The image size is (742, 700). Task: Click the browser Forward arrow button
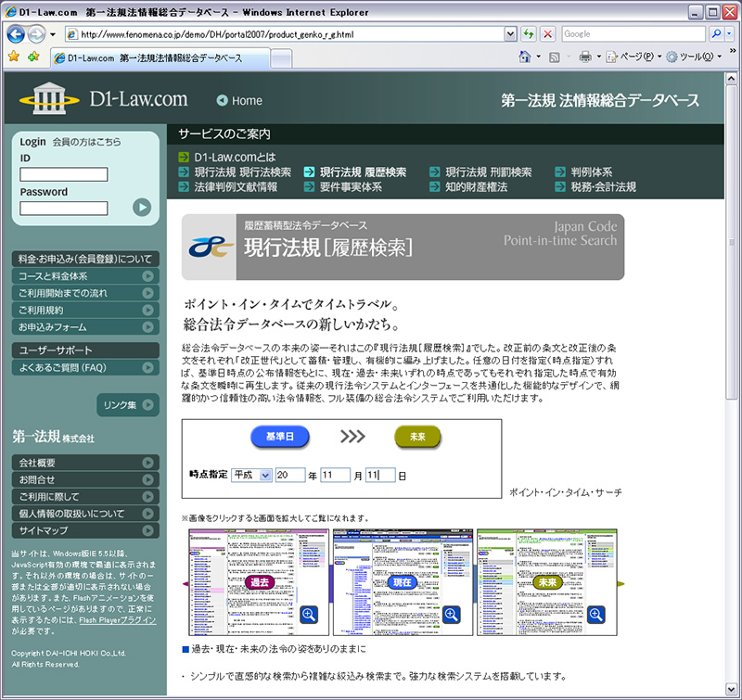(36, 34)
